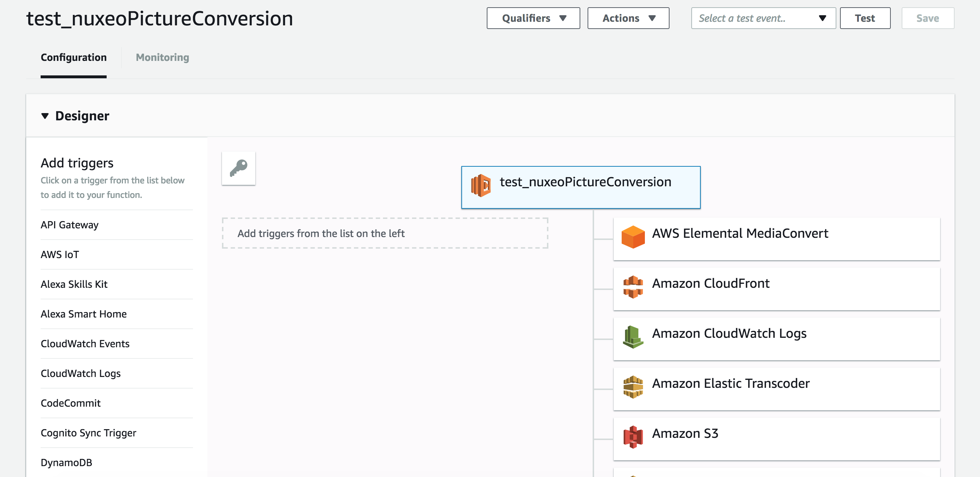Click the Amazon S3 icon

pyautogui.click(x=633, y=437)
